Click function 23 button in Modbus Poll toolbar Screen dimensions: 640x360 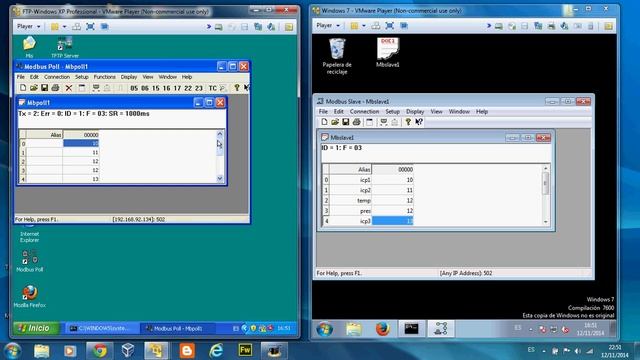[x=199, y=88]
